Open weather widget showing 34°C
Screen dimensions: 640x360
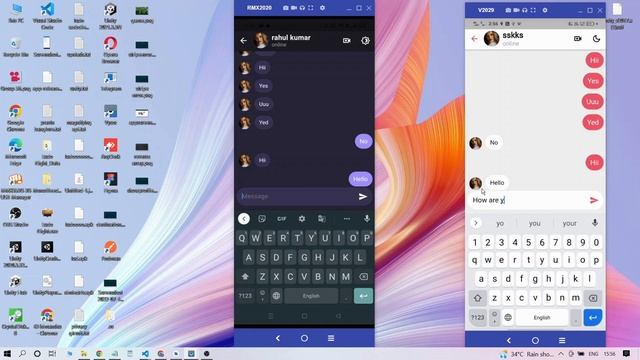(x=527, y=354)
